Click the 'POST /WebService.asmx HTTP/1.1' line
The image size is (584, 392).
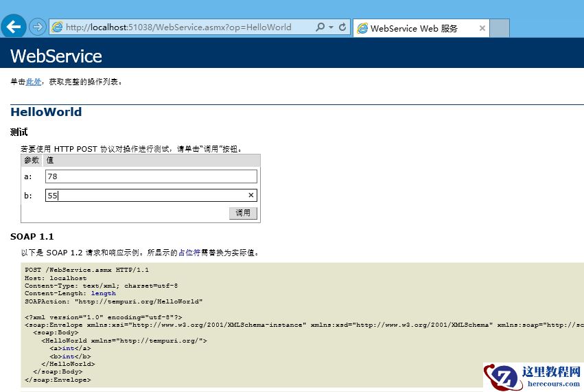point(86,269)
